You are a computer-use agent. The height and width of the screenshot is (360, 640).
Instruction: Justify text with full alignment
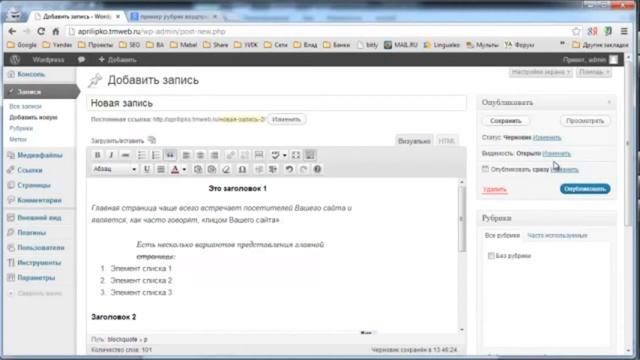tap(161, 169)
